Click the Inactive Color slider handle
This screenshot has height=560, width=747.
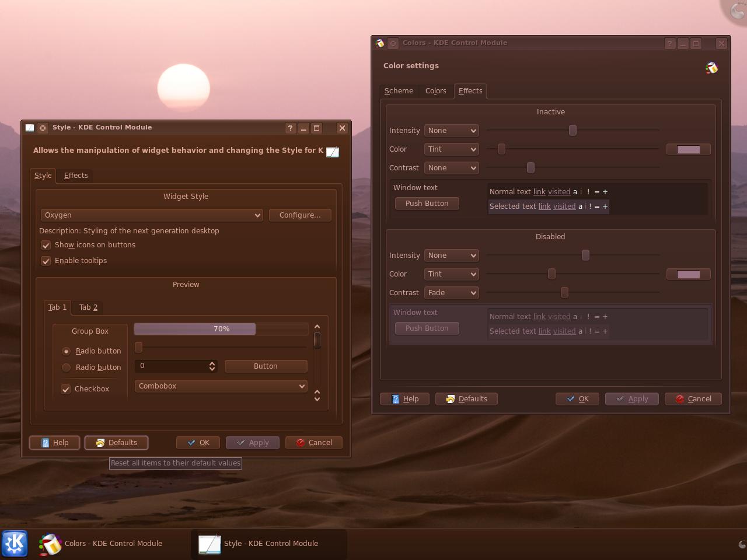(501, 149)
